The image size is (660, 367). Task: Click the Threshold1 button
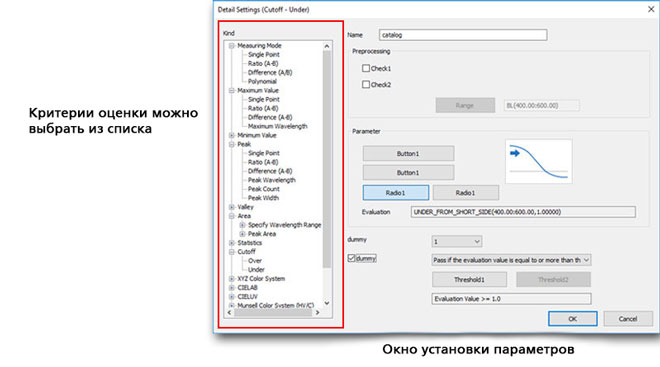(469, 279)
